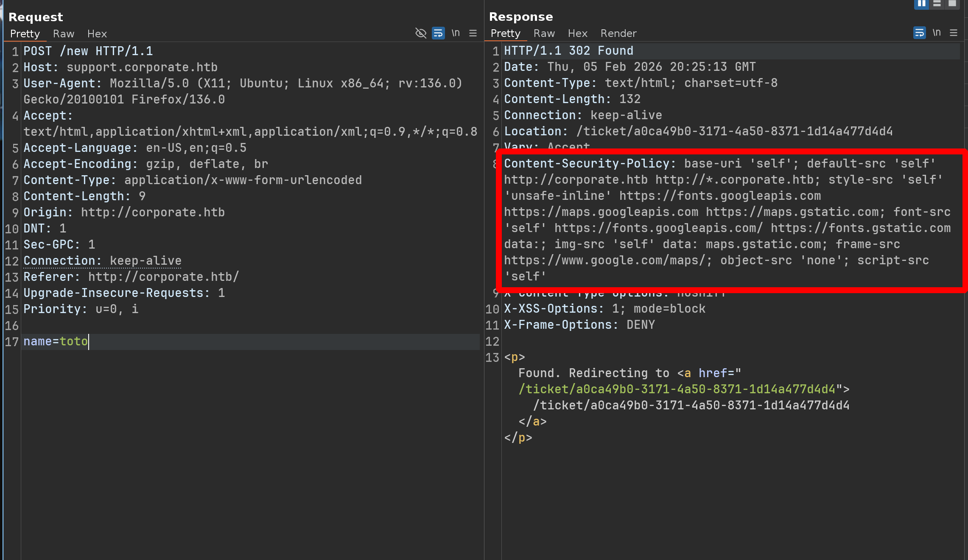
Task: Open the Response Render tab
Action: (x=618, y=33)
